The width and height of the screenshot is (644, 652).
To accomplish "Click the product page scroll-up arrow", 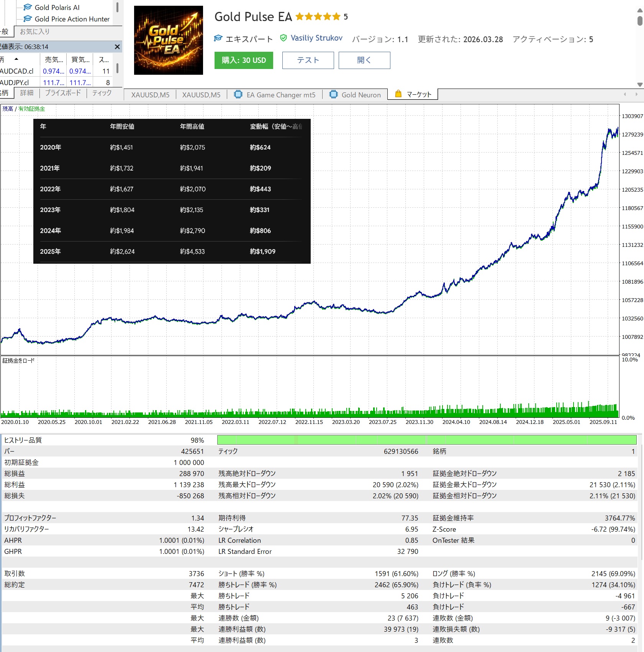I will (640, 10).
